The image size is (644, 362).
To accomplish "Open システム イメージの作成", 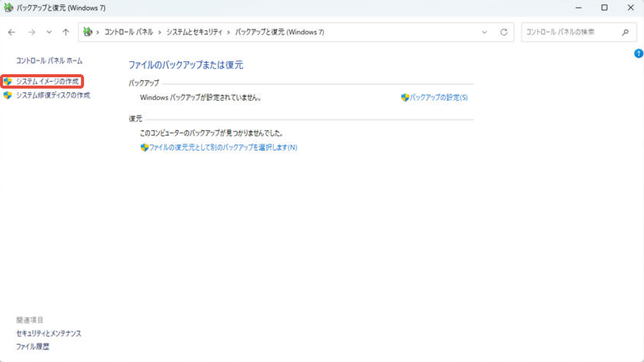I will tap(47, 81).
